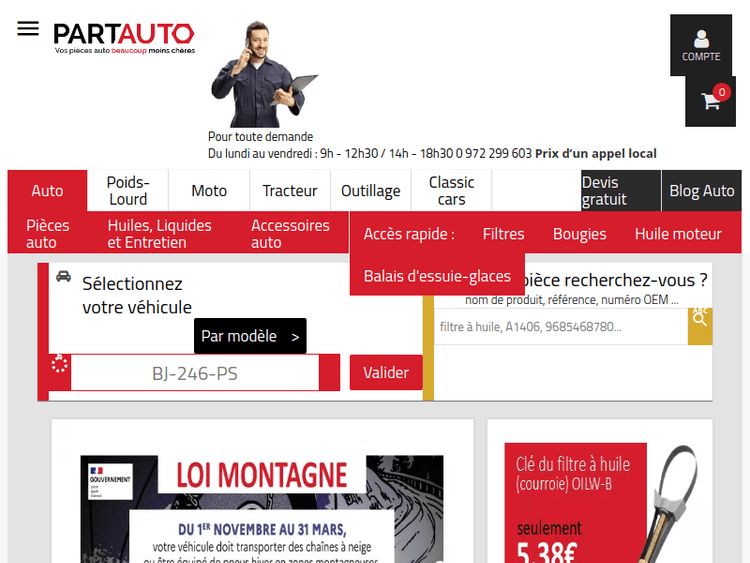Click the mechanic on phone image
The height and width of the screenshot is (563, 750).
264,74
